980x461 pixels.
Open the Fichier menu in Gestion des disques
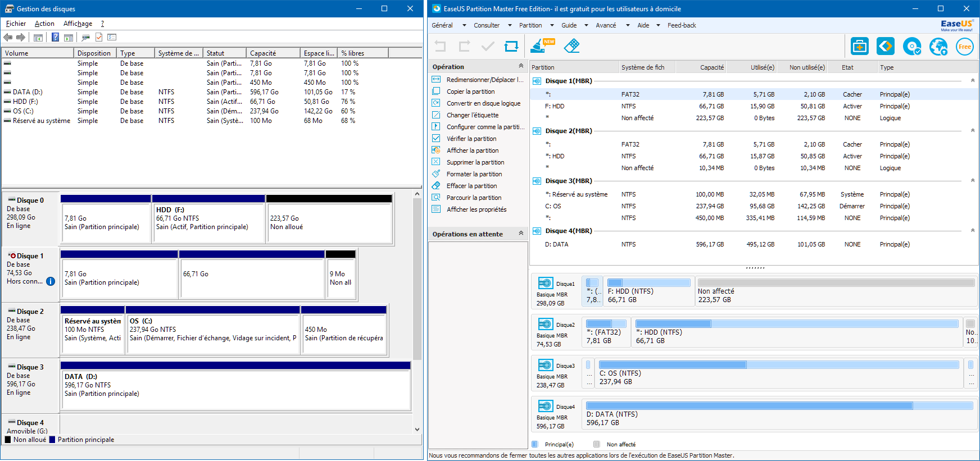(16, 24)
